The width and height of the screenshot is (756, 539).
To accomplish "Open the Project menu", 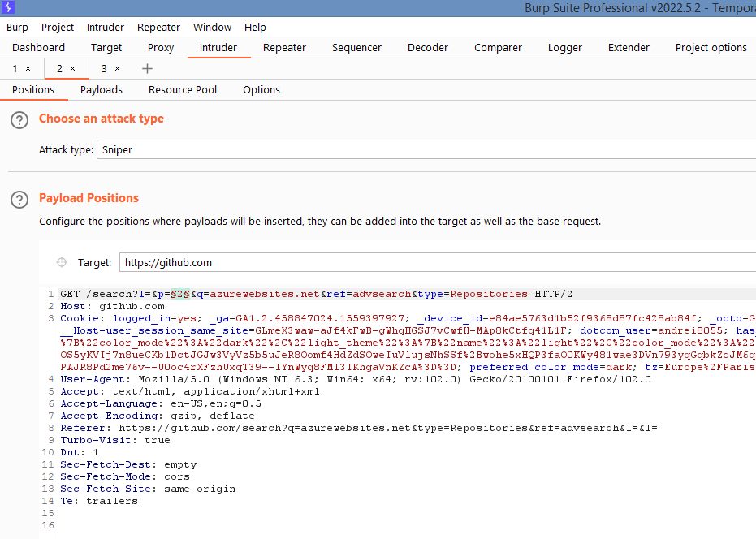I will (58, 28).
